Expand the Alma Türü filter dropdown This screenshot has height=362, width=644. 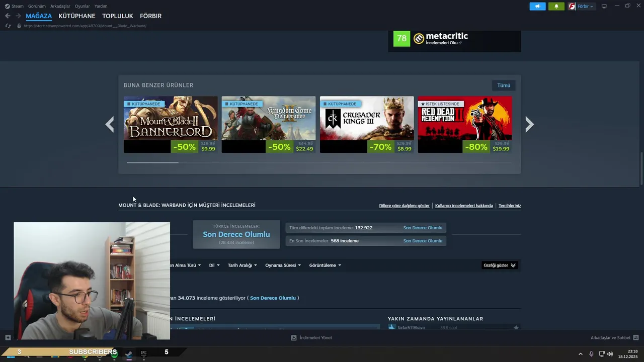(x=186, y=265)
